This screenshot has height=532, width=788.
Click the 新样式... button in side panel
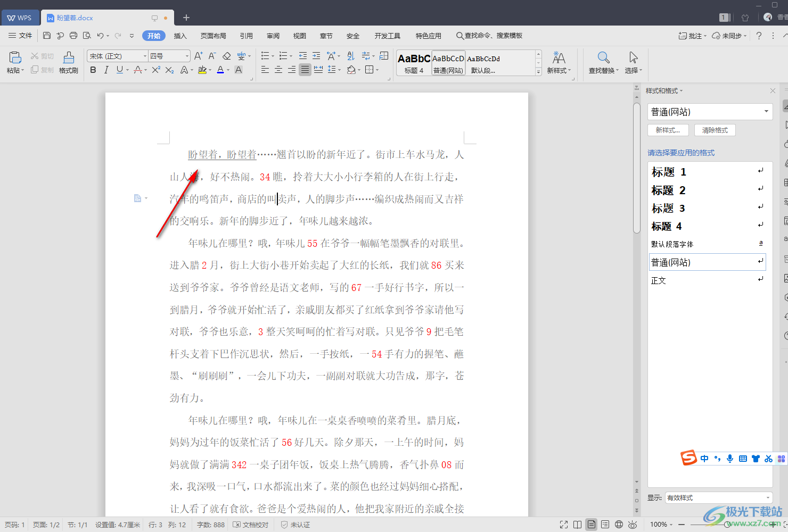click(x=668, y=130)
